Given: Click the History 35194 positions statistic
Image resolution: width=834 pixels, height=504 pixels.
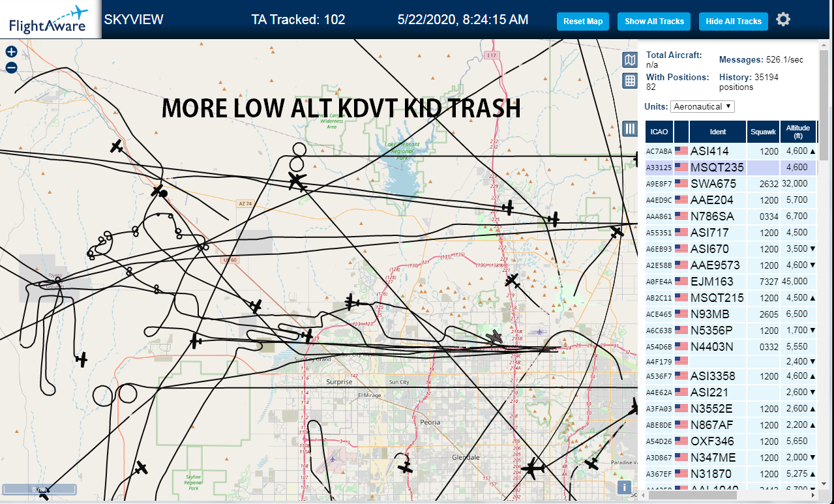Looking at the screenshot, I should [749, 82].
